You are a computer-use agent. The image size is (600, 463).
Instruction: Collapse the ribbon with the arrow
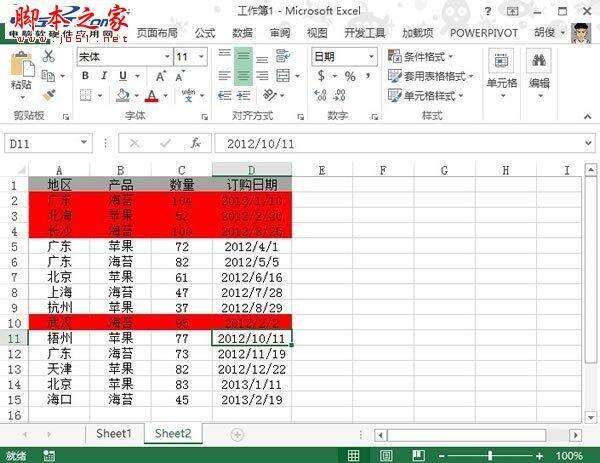(x=587, y=116)
